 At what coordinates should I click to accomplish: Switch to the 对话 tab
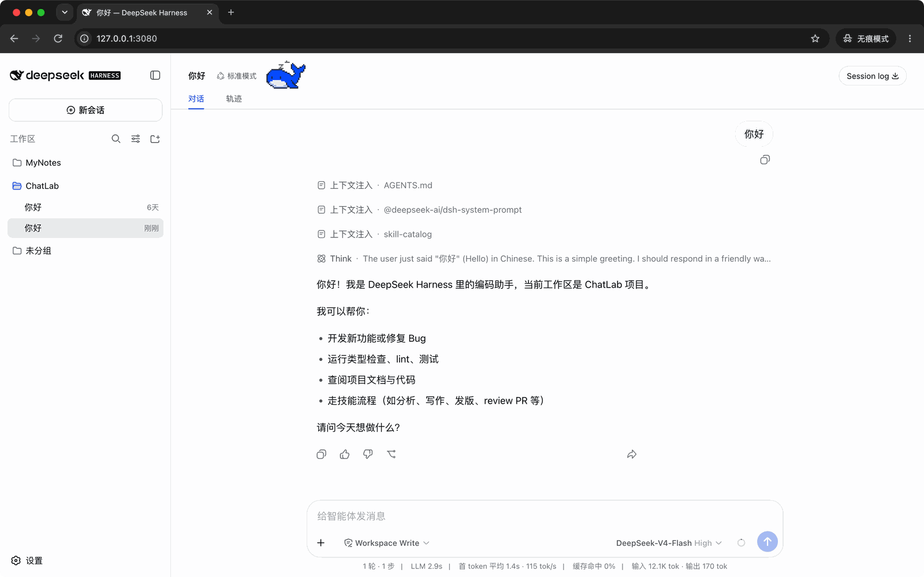click(196, 99)
